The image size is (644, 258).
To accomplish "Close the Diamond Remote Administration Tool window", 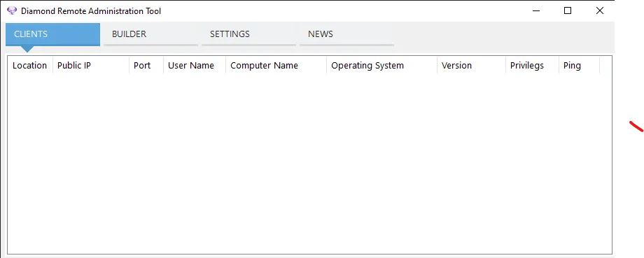I will point(600,11).
